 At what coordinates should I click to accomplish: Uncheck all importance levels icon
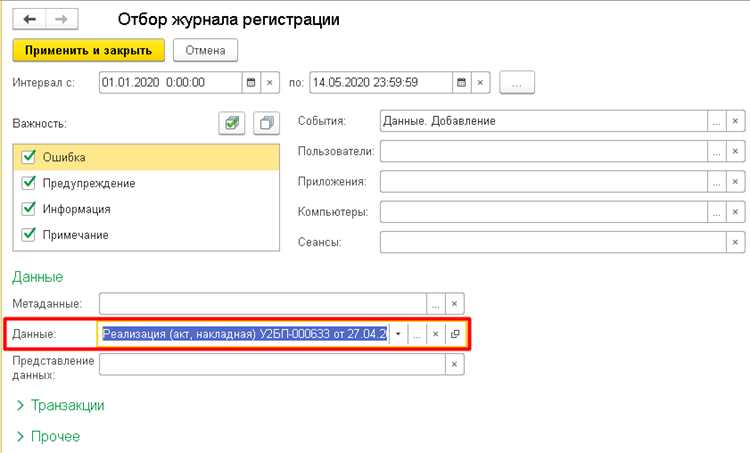[266, 123]
